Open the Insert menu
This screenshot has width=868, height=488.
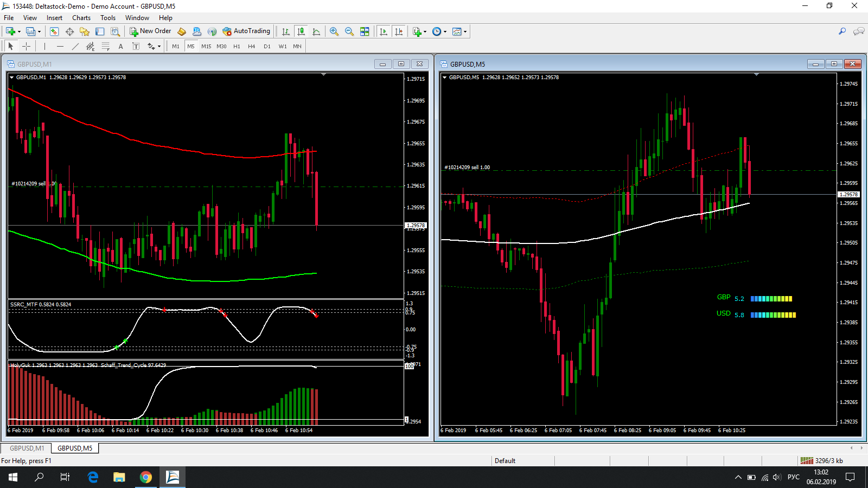pos(54,18)
